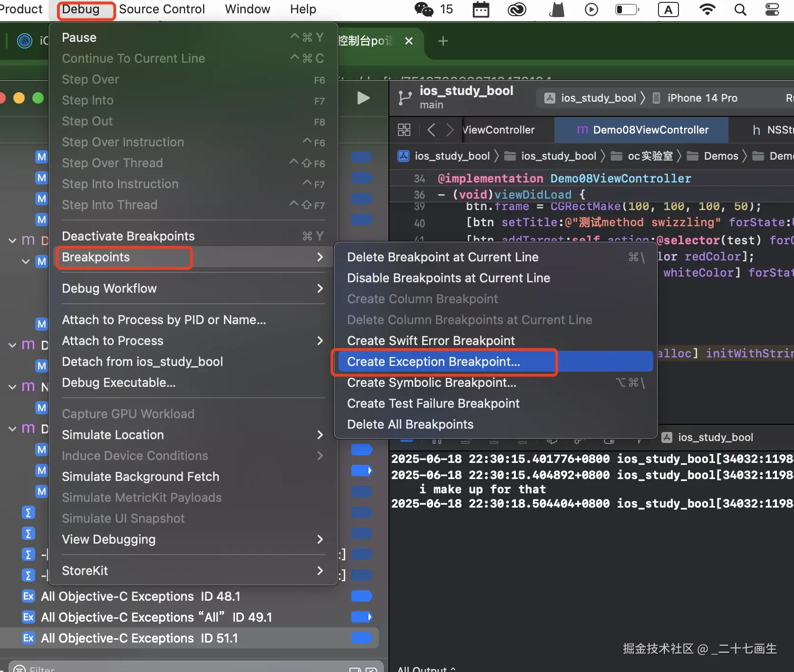Open the ios_study_bool scheme selector
Screen dimensions: 794x672
pos(590,98)
